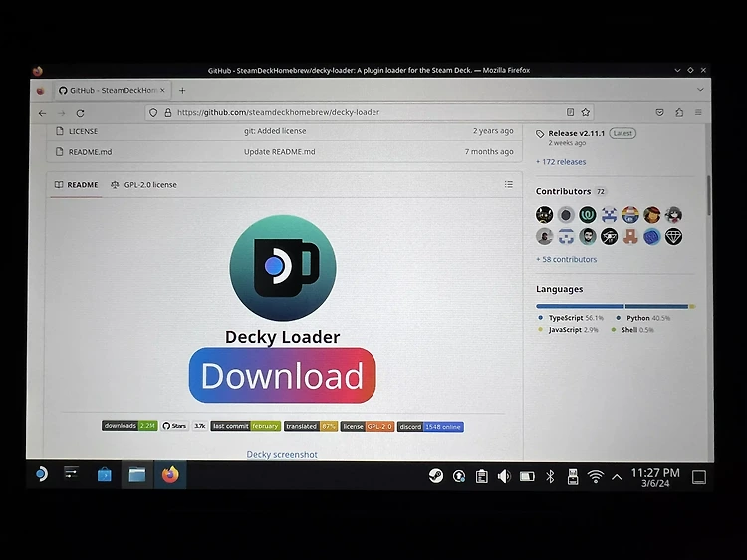Click the big Download button
Screen dimensions: 747x560
283,375
